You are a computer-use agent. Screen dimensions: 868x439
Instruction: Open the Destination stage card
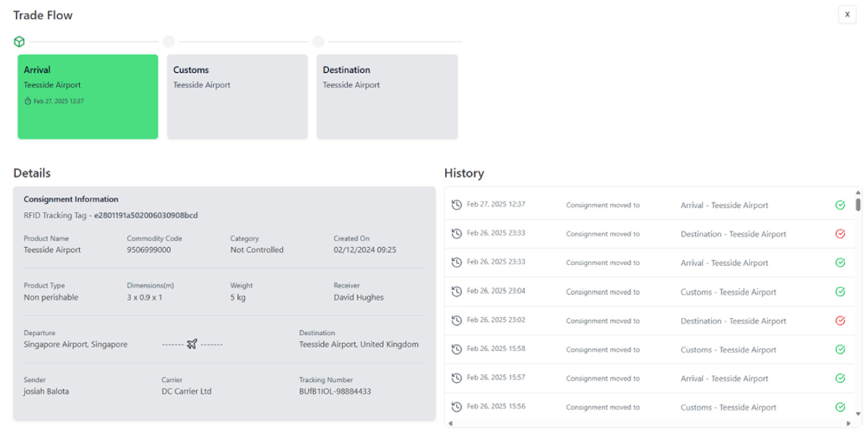click(387, 97)
